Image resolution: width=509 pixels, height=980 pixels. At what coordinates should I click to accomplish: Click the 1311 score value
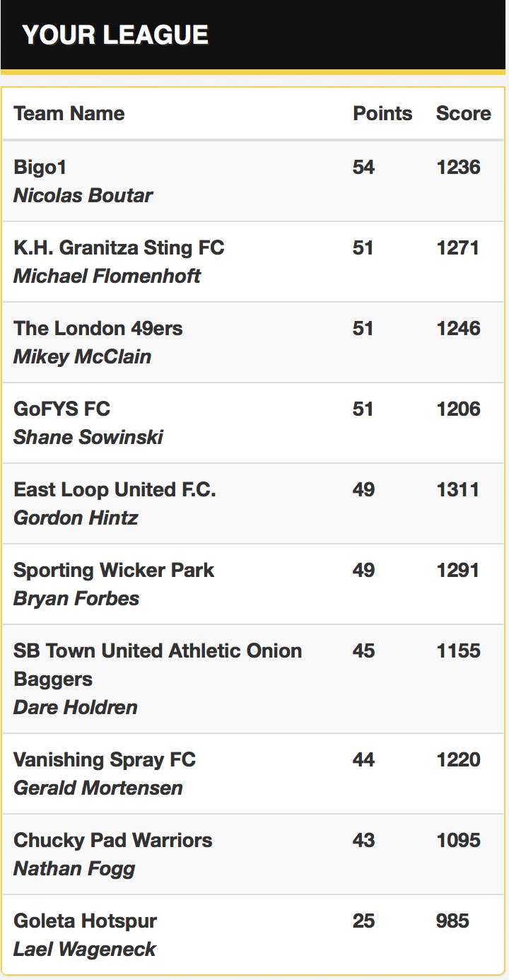tap(458, 489)
